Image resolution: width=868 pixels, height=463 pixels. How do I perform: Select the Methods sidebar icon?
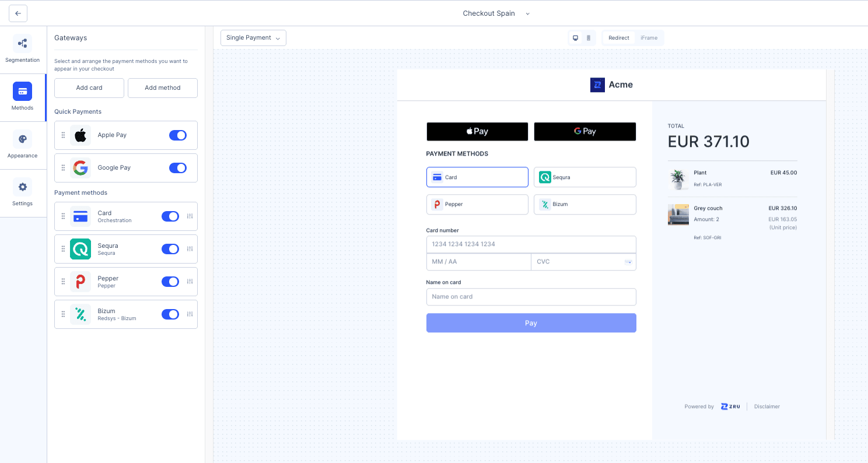click(22, 97)
